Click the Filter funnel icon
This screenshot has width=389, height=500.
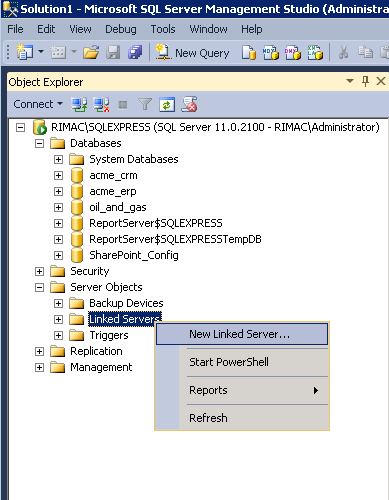click(x=145, y=105)
